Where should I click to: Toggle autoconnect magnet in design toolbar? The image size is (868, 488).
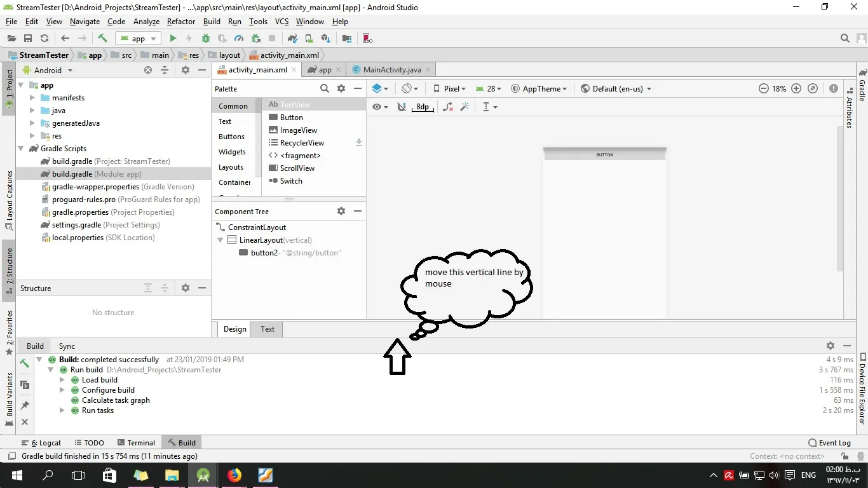coord(402,107)
